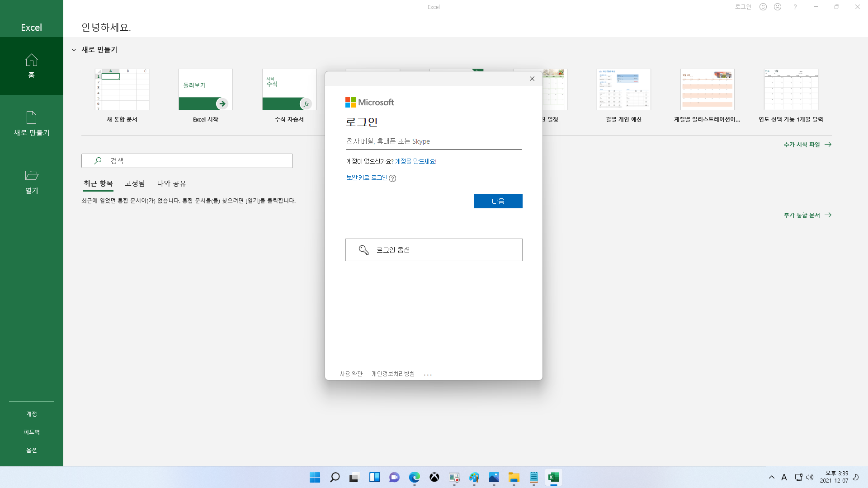Open Microsoft Edge from taskbar
This screenshot has height=488, width=868.
(x=415, y=477)
